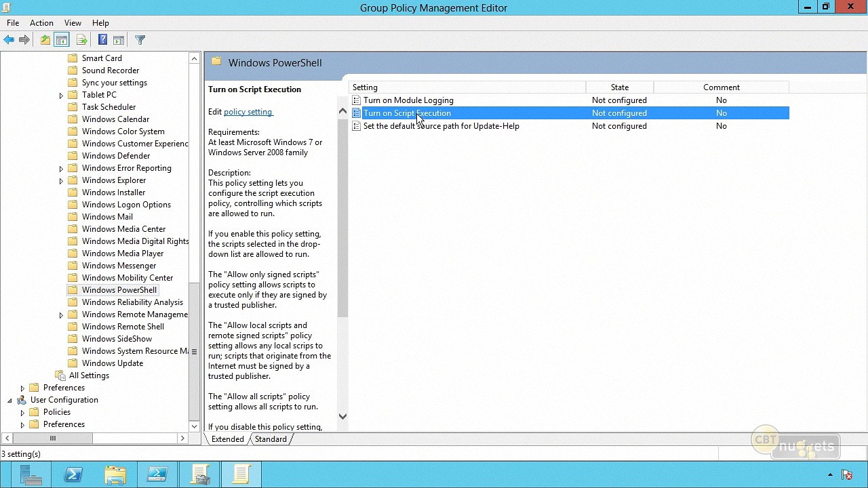Screen dimensions: 868x488
Task: Click the All Settings tree icon
Action: (60, 375)
